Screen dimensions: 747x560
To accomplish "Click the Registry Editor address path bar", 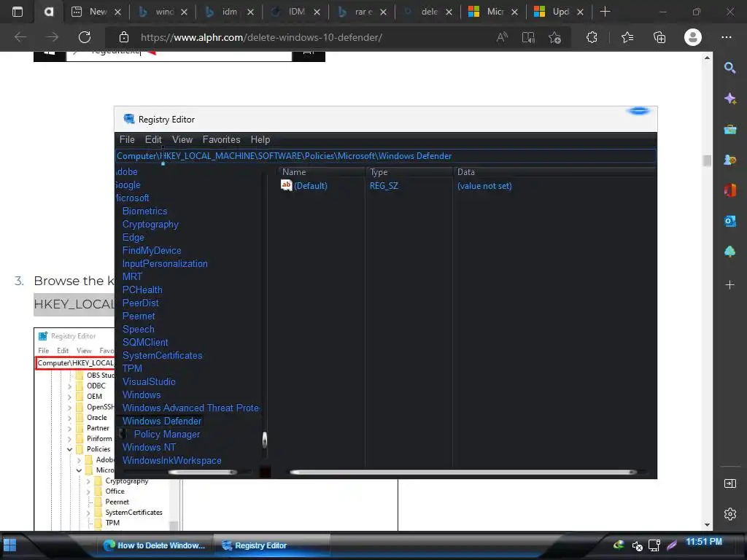I will point(386,156).
